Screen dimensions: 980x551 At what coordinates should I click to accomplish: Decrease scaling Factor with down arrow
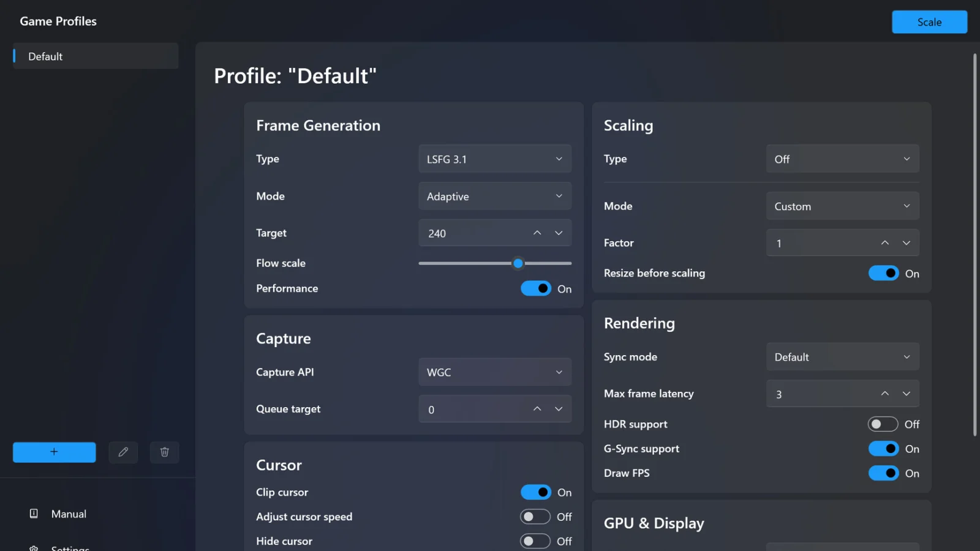coord(907,243)
